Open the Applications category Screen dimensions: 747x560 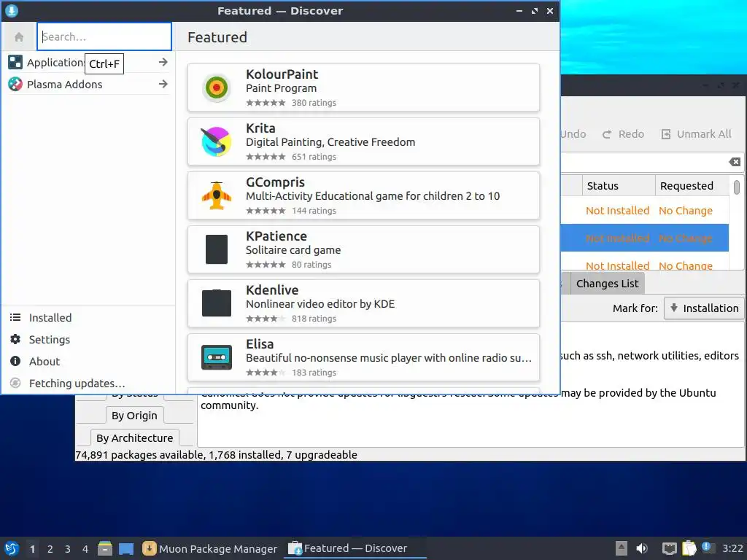pos(88,63)
